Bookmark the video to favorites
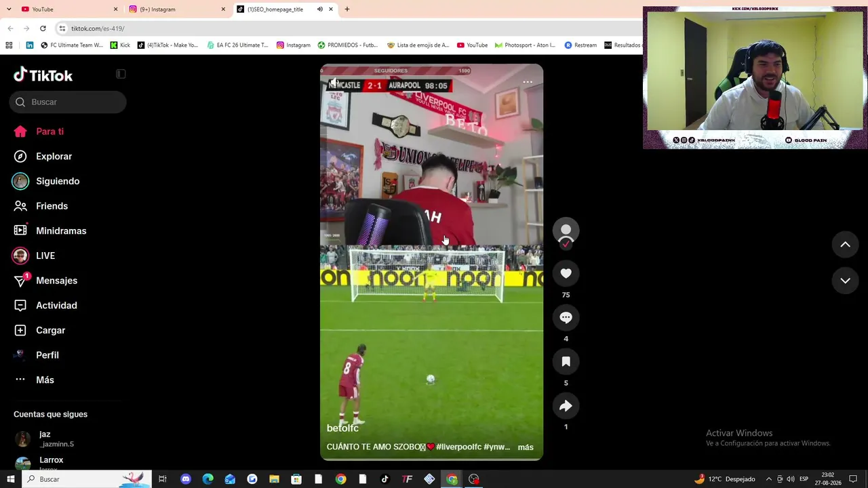This screenshot has width=868, height=488. coord(566,361)
